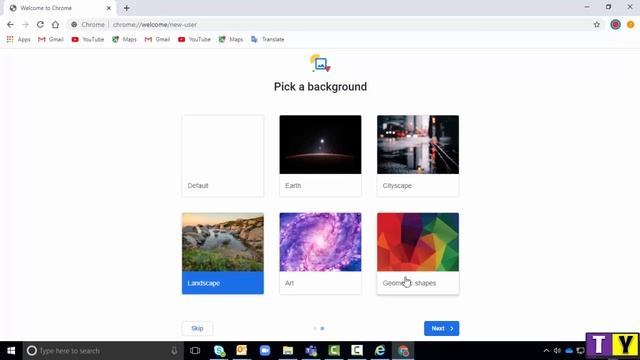The height and width of the screenshot is (360, 640).
Task: Close the Welcome to Chrome tab
Action: pyautogui.click(x=109, y=8)
